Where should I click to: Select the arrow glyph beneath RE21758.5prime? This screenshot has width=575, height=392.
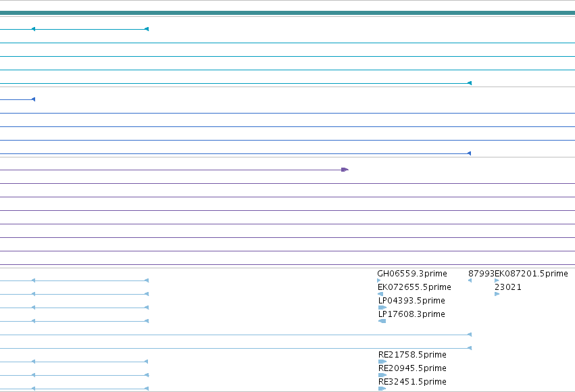tap(382, 362)
